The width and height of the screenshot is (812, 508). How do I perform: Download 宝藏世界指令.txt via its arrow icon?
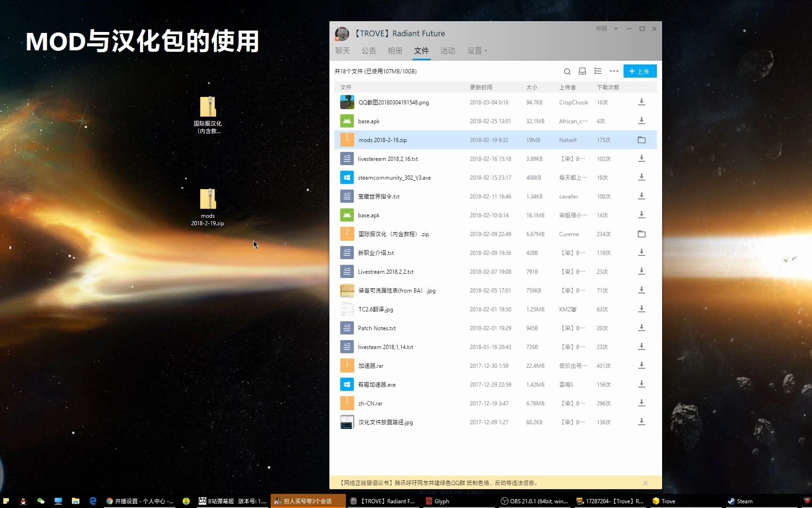641,196
